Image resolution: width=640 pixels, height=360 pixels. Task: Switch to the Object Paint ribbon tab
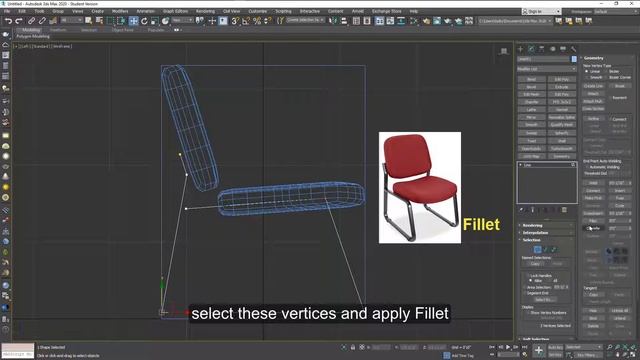click(122, 30)
